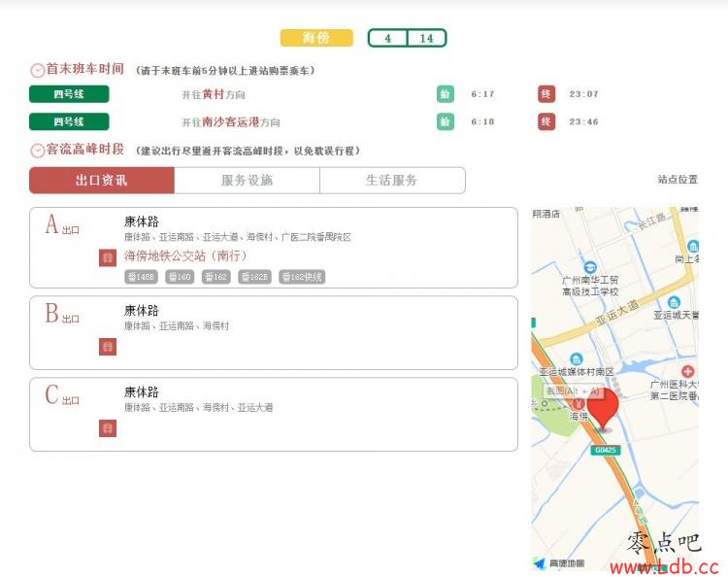
Task: Click the C出口 text ending 海傍村、亚运大道
Action: (198, 408)
